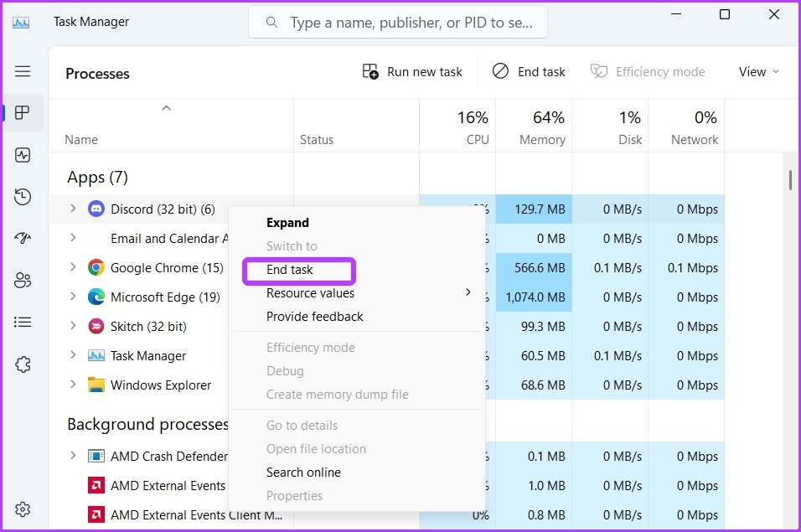Click the search magnifier icon
The height and width of the screenshot is (532, 801).
pyautogui.click(x=271, y=23)
